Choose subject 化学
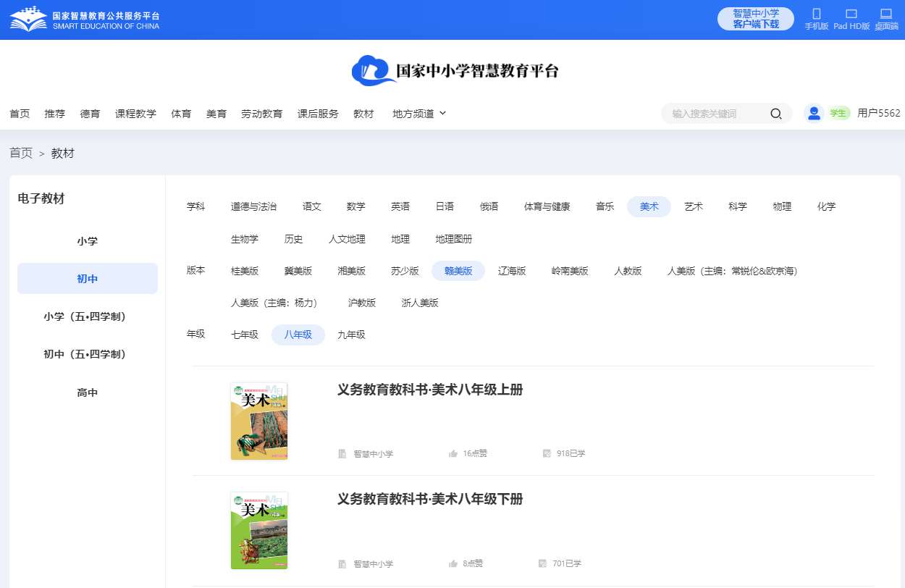Viewport: 905px width, 588px height. pos(826,206)
